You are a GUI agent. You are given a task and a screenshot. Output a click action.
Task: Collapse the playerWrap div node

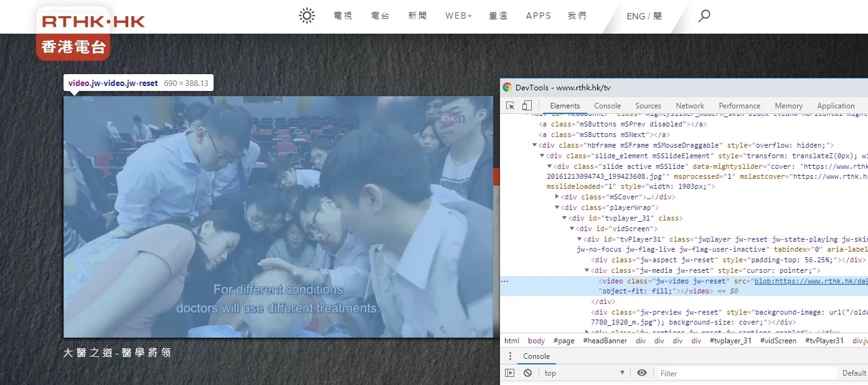[557, 207]
